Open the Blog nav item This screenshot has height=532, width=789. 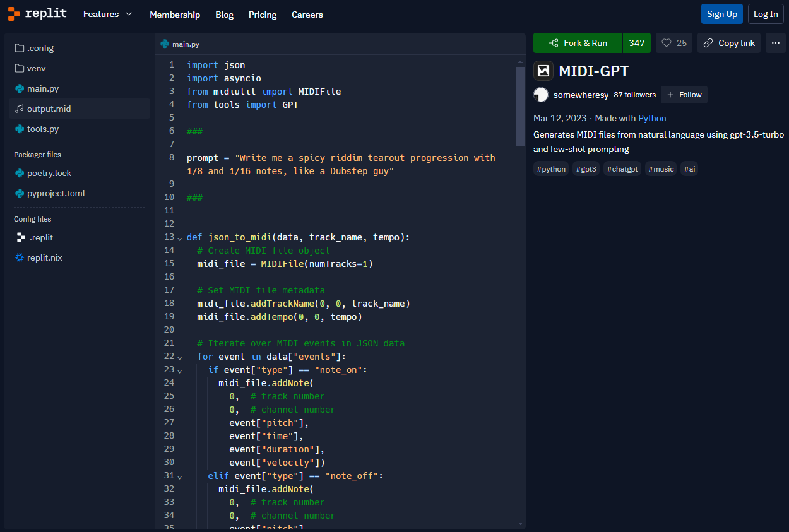(x=224, y=15)
